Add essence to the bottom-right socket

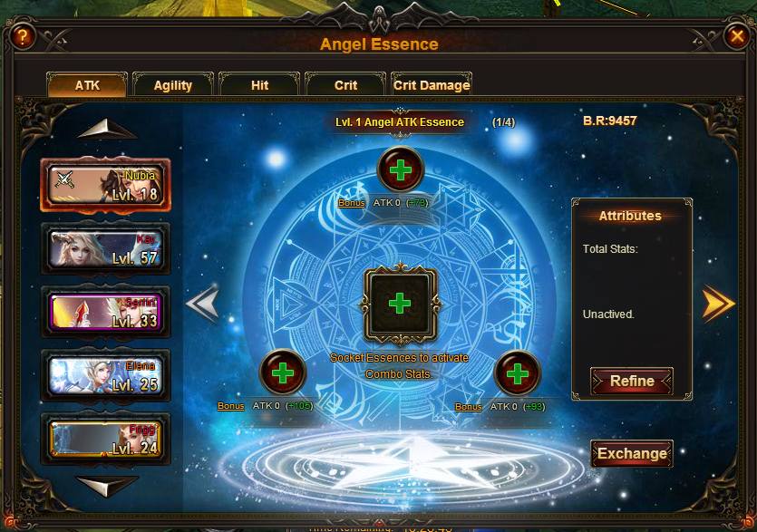point(518,373)
